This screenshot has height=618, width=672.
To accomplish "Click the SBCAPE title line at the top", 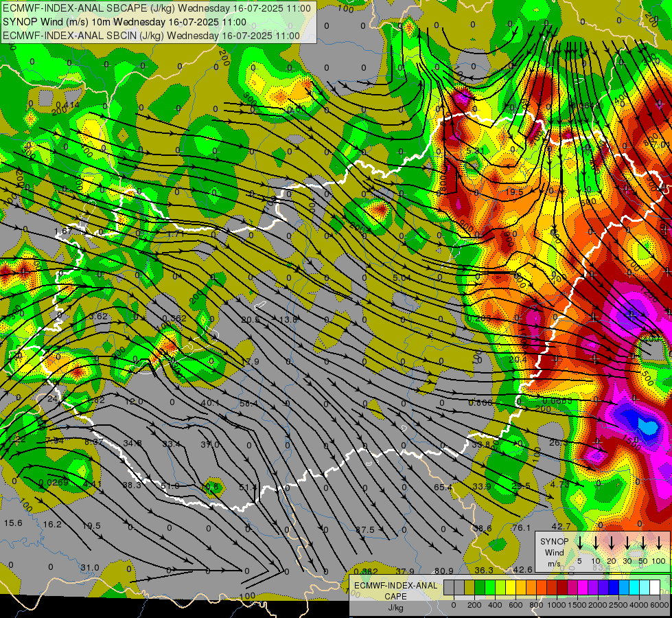I will click(157, 8).
